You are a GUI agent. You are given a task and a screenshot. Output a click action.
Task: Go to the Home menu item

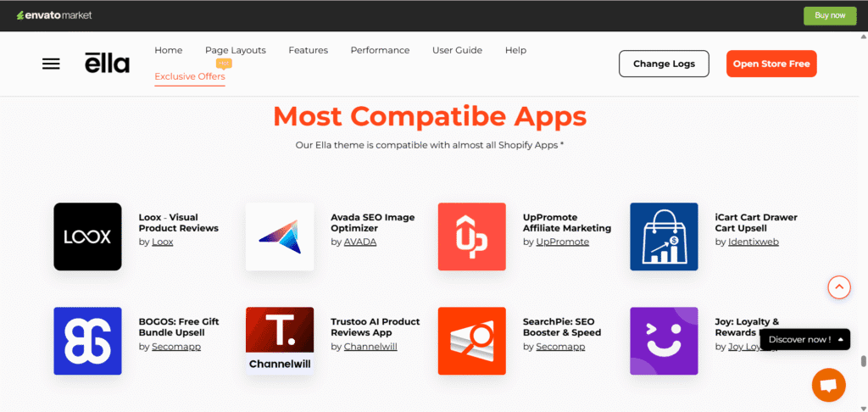[x=169, y=50]
